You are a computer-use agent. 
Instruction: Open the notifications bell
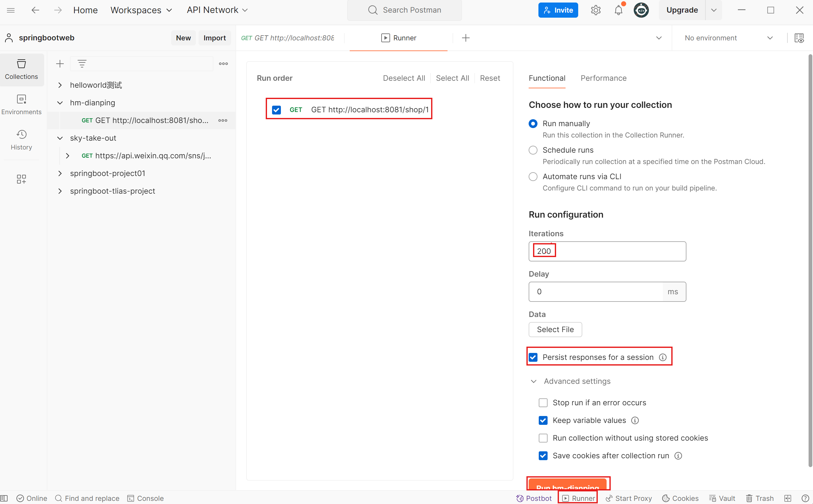click(618, 10)
